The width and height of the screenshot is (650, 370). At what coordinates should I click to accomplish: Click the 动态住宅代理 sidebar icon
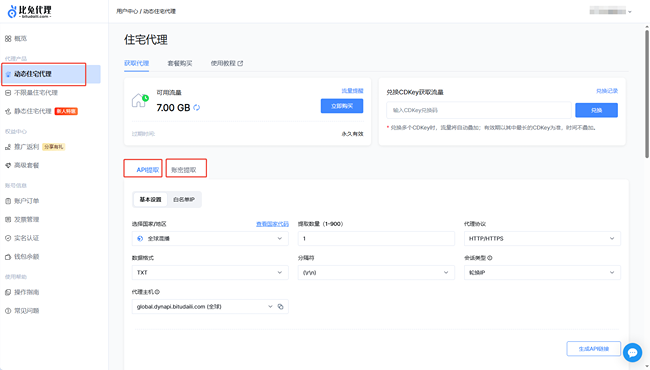8,74
